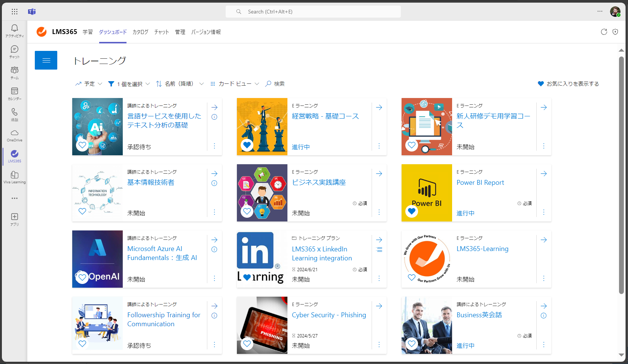
Task: Open OneDrive in the sidebar
Action: click(x=15, y=135)
